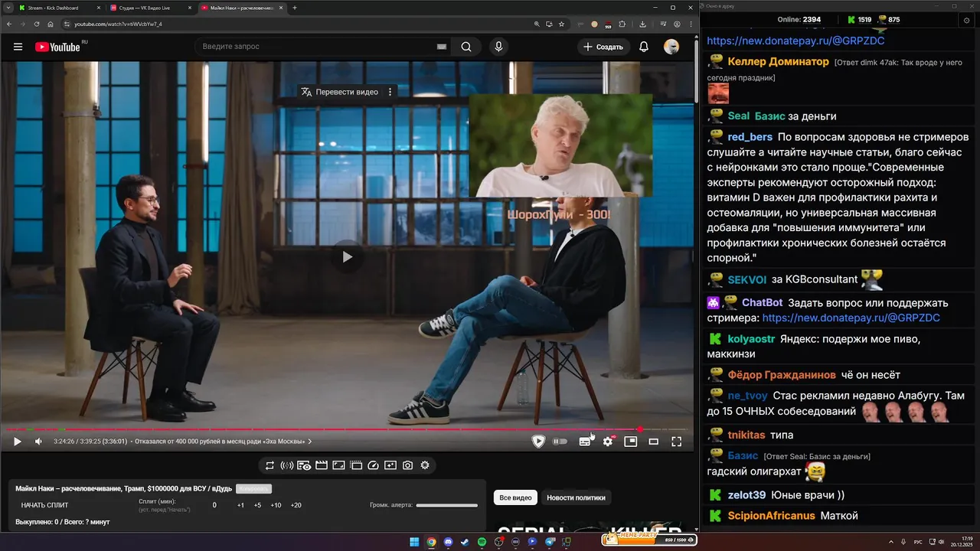Select the Все видео filter chip
Screen dimensions: 980x551
click(515, 497)
